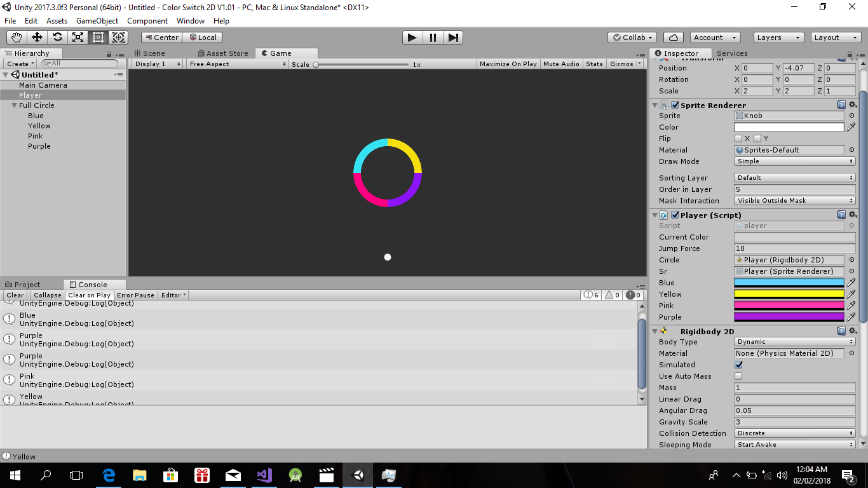Viewport: 868px width, 488px height.
Task: Open the Account menu button
Action: point(715,37)
